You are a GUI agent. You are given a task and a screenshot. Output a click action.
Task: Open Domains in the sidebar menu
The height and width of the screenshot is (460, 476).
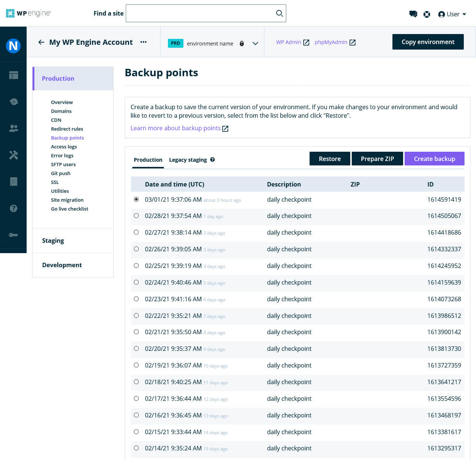click(61, 111)
